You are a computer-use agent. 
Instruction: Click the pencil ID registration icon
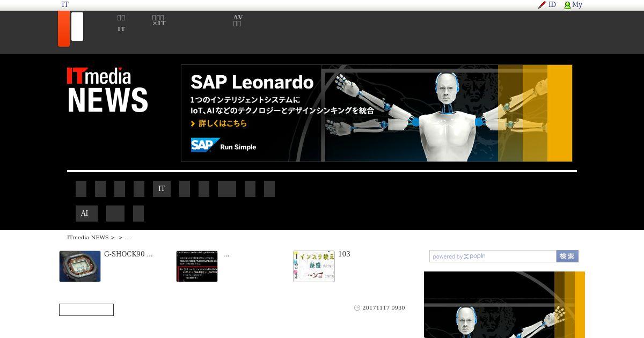[x=542, y=5]
